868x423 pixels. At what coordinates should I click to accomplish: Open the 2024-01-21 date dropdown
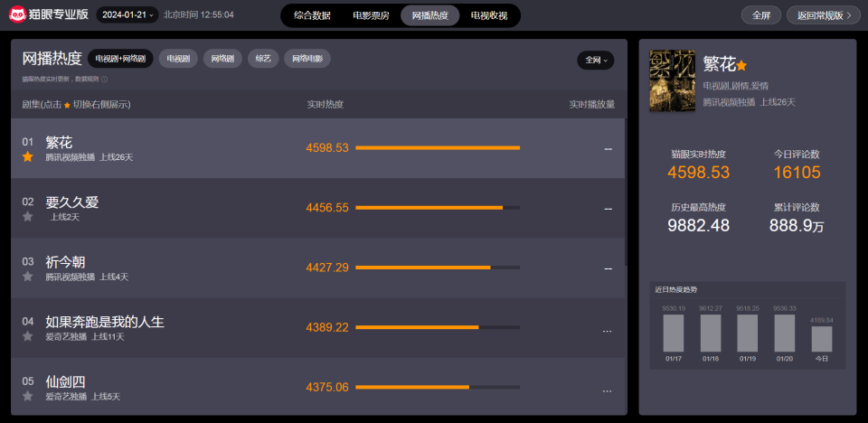click(127, 15)
